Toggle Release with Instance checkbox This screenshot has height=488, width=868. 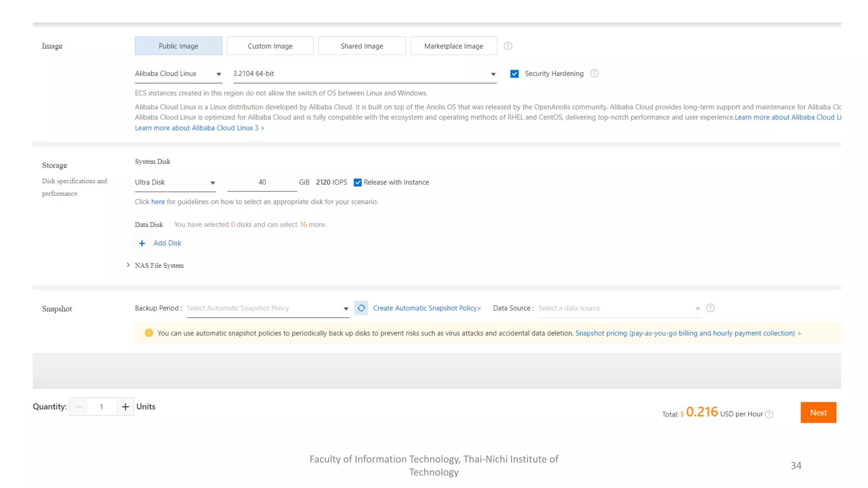pyautogui.click(x=358, y=183)
